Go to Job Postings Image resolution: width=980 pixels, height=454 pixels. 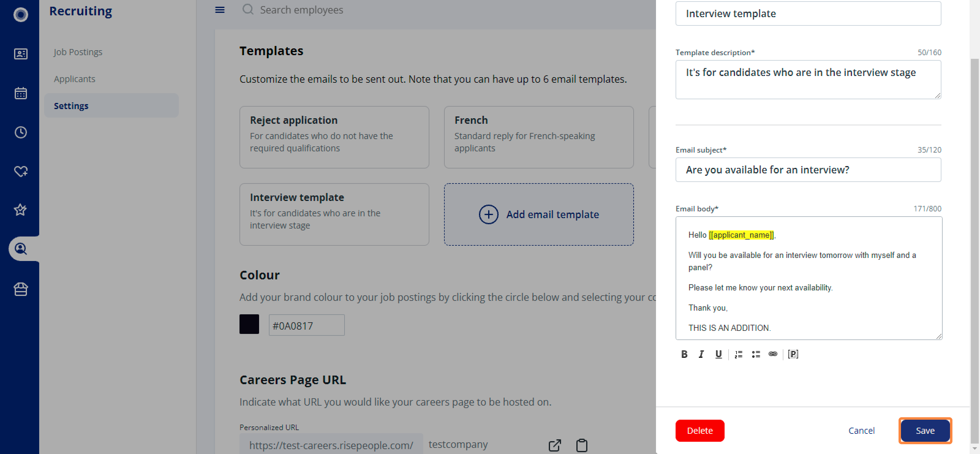[78, 52]
